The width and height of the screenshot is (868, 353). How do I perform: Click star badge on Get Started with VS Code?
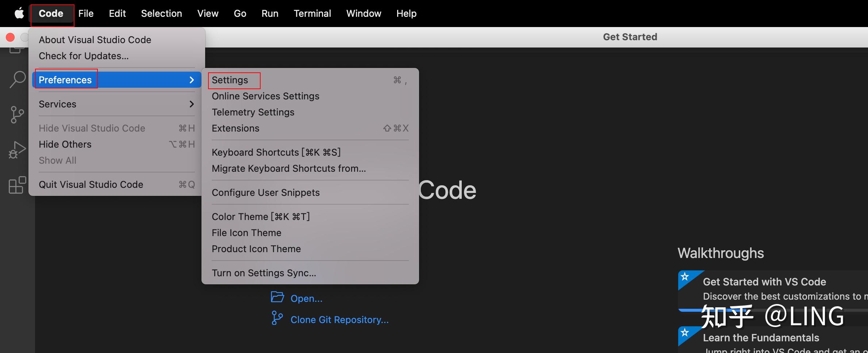685,277
